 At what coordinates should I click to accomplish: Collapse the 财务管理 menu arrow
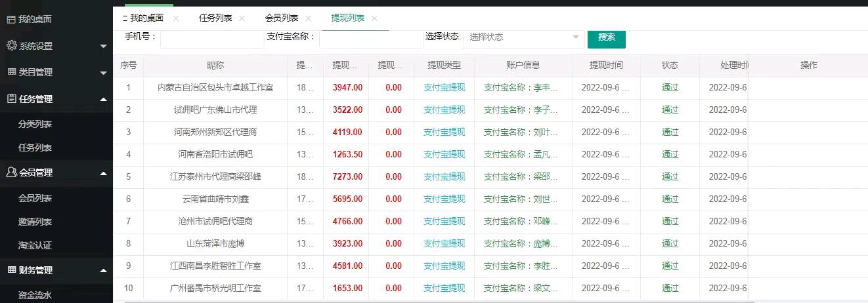[x=103, y=270]
